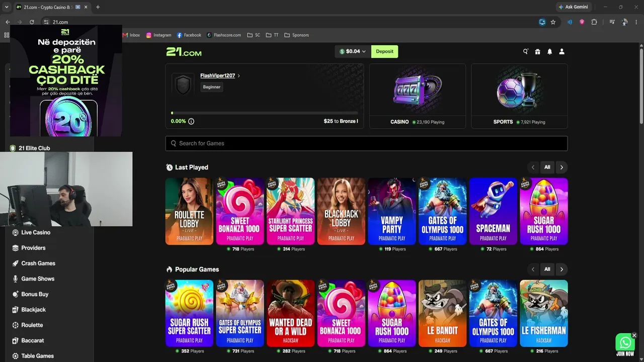
Task: Open Spaceman game thumbnail
Action: [493, 211]
